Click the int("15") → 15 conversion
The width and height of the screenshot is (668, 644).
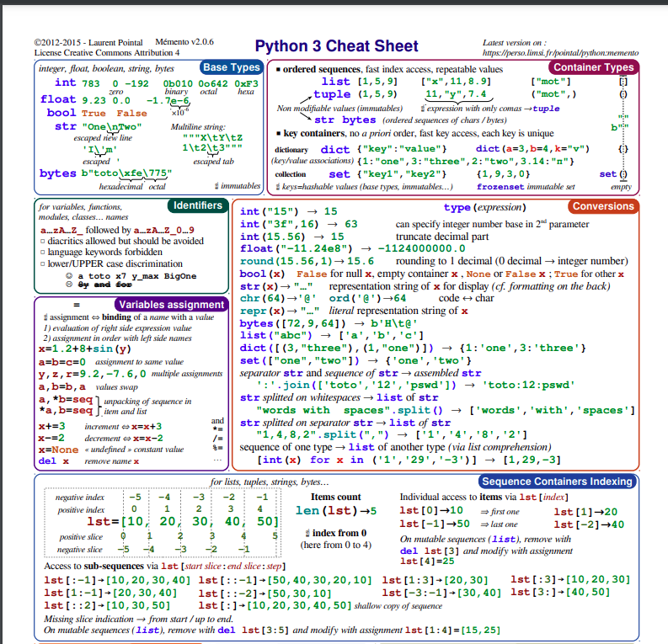click(288, 211)
